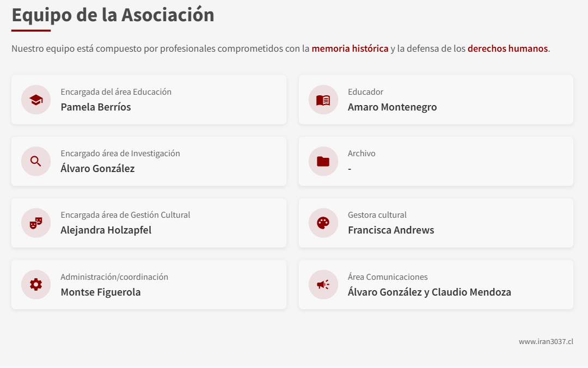This screenshot has width=588, height=368.
Task: Click the gear icon for Administración/coordinación
Action: [36, 284]
